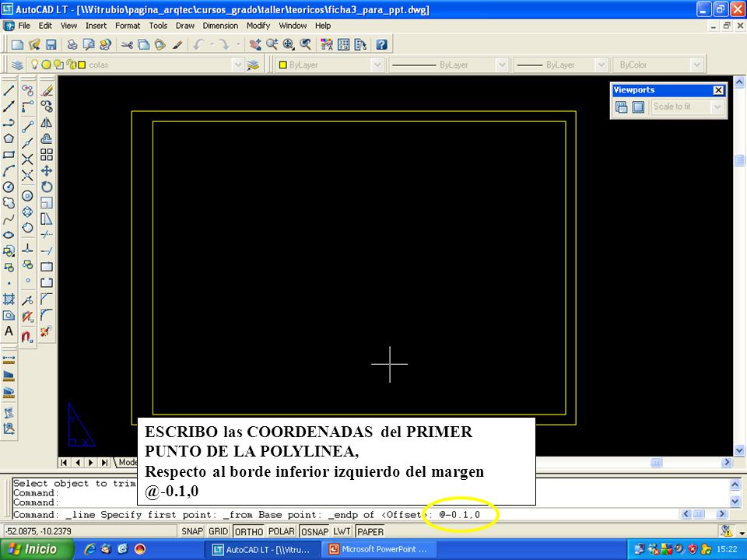Open the File menu

pos(24,26)
